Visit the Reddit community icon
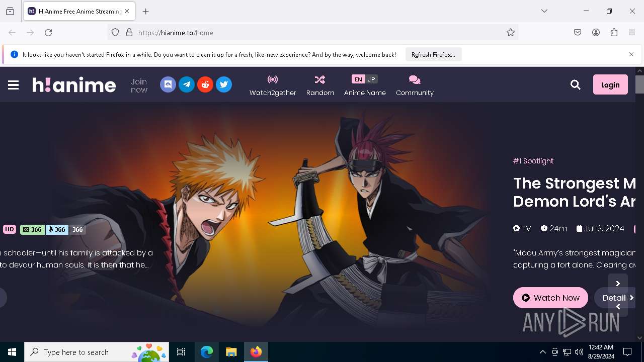Screen dimensions: 644x362 point(205,84)
